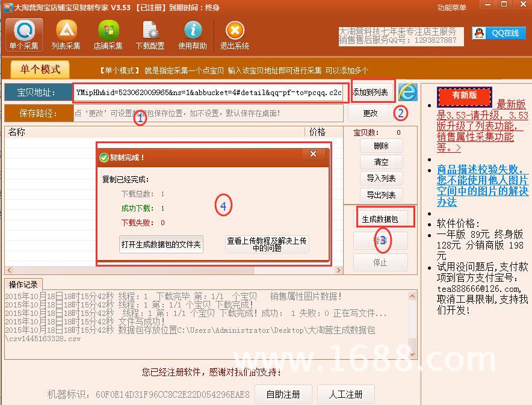Click the 停止 button
The image size is (532, 405).
(380, 262)
